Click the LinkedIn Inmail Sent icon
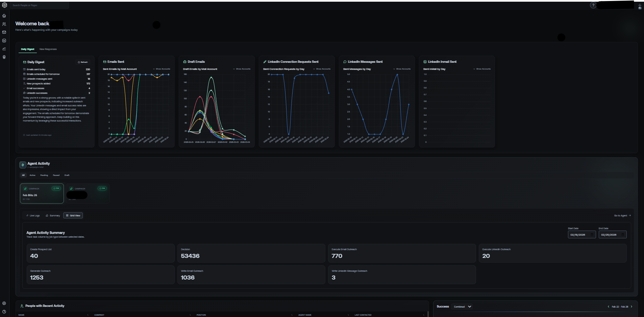Viewport: 644px width, 317px height. coord(425,62)
